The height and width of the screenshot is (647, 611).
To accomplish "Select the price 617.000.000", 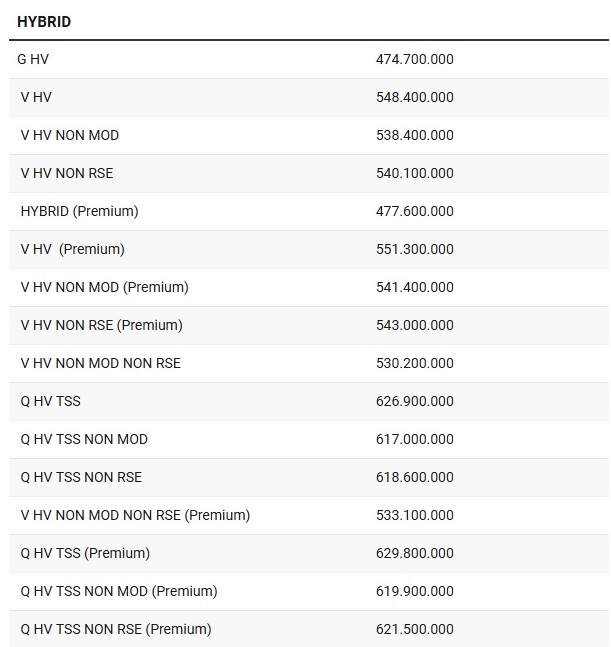I will 414,439.
